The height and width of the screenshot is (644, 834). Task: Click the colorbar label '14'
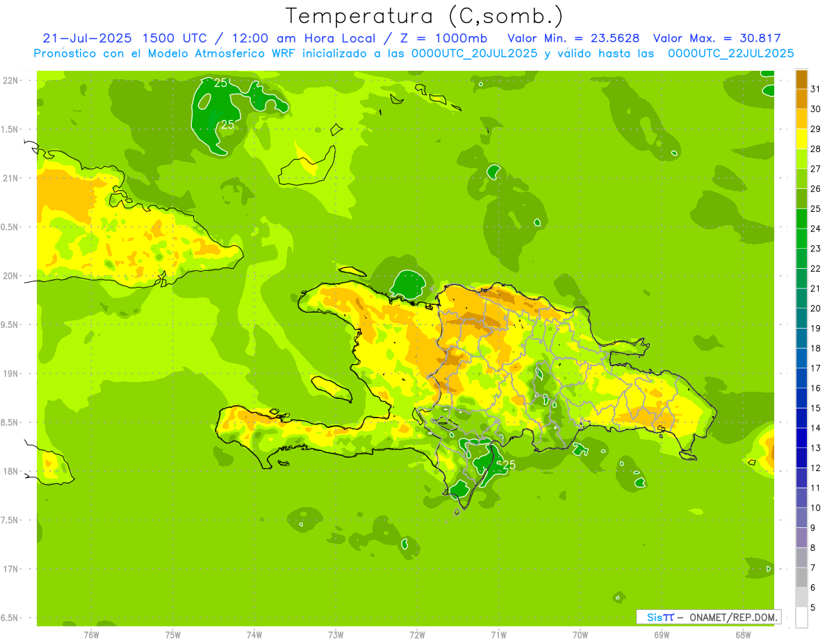coord(816,428)
